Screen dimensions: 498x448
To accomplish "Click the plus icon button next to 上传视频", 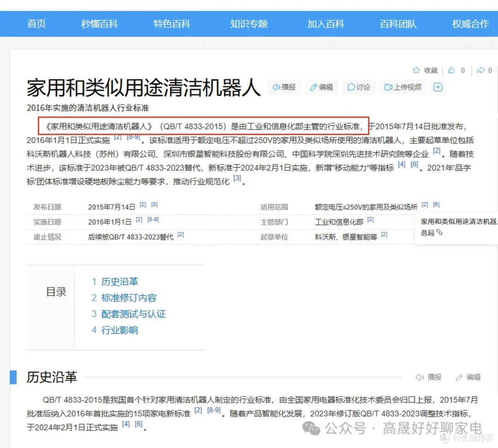I will [x=438, y=87].
